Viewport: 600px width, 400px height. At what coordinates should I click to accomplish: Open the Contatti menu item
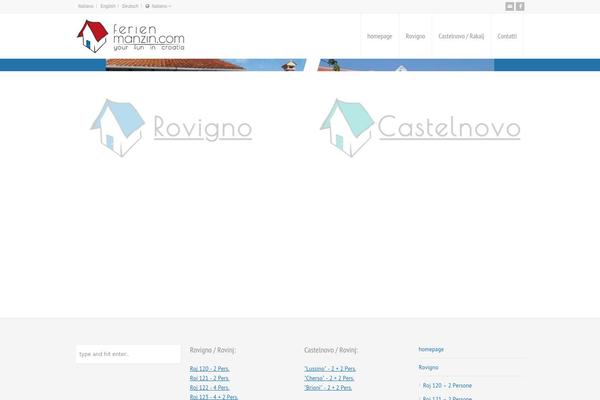pos(507,36)
